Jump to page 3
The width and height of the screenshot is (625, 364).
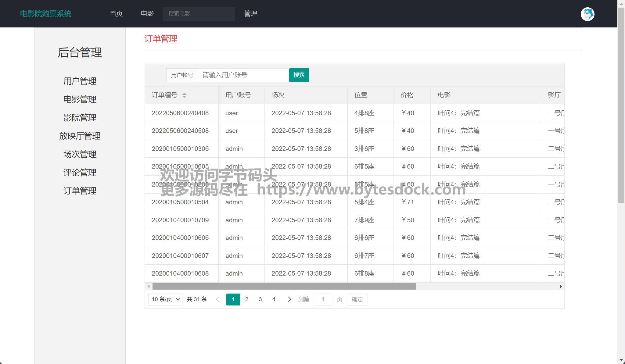(x=260, y=299)
